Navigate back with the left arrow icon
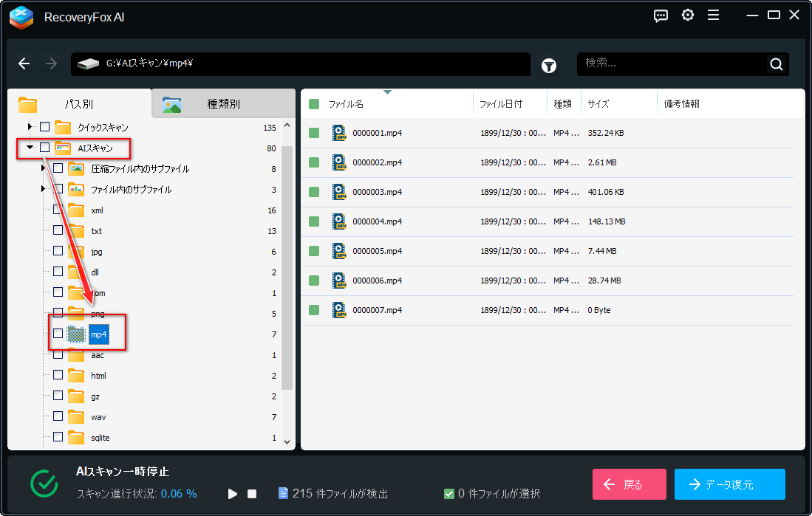 (24, 63)
